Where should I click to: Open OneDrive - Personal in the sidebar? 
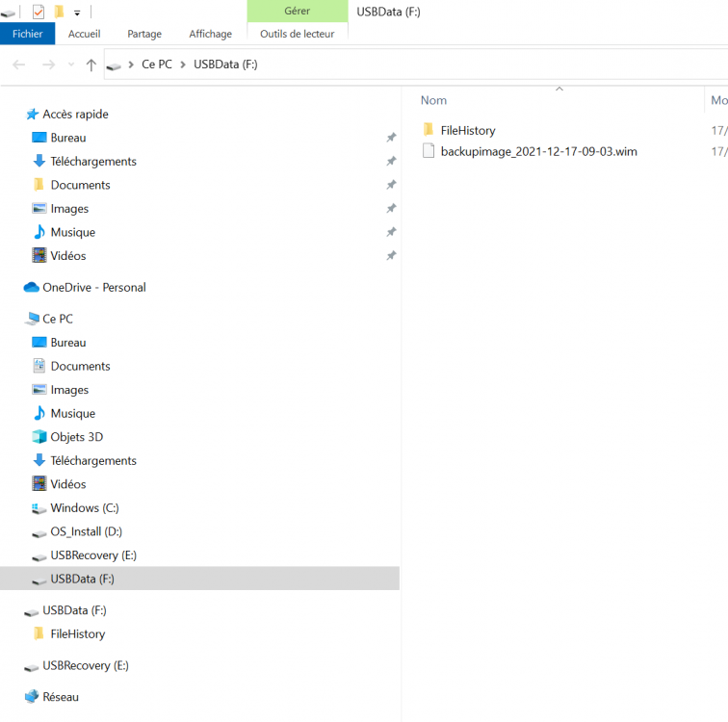93,287
